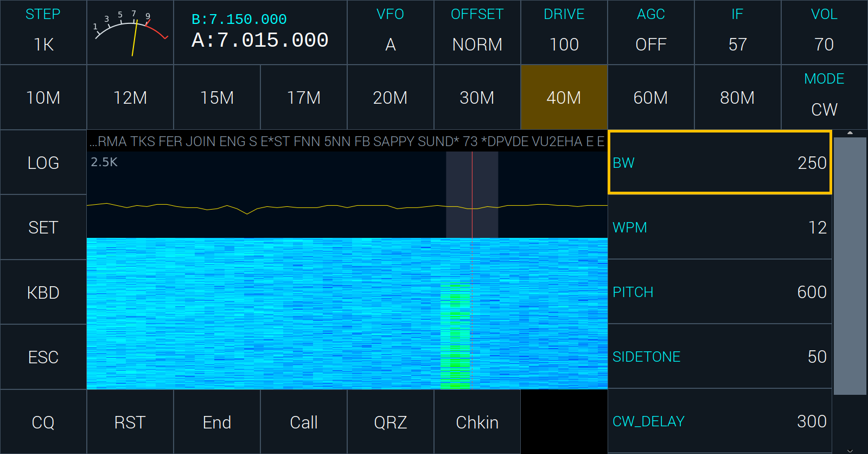Click the scroll-up arrow of settings list
This screenshot has height=454, width=868.
[850, 133]
